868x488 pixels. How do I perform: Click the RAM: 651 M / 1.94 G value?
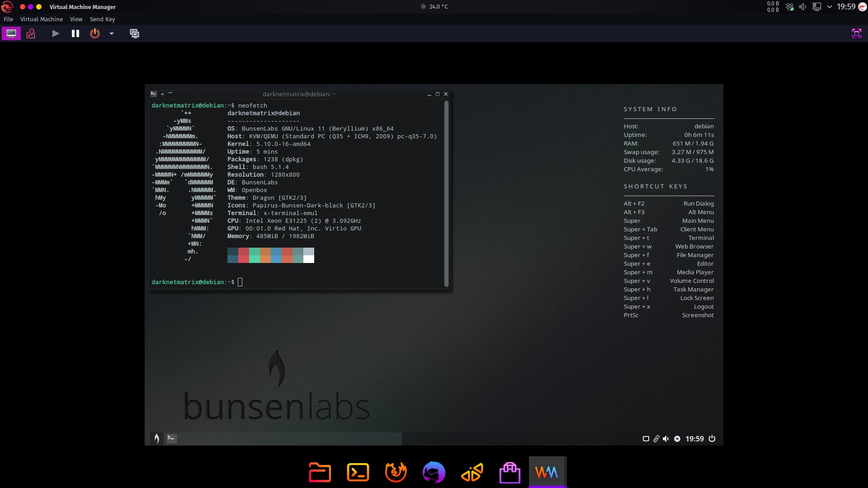point(693,144)
